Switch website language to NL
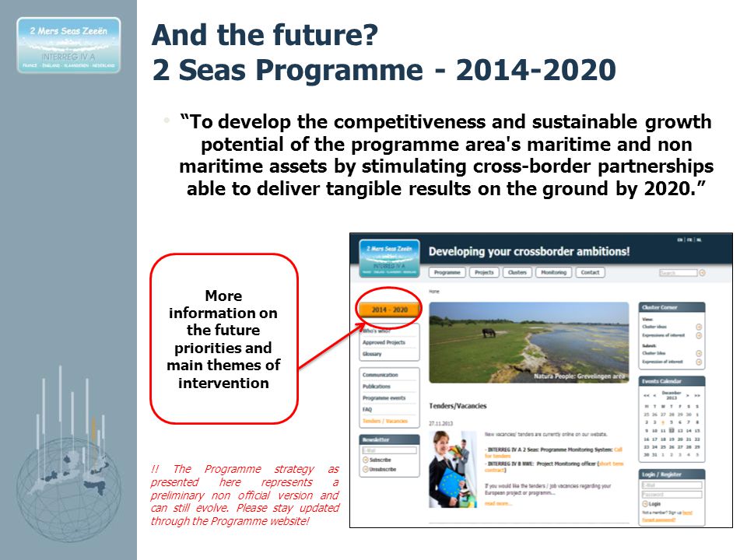The image size is (747, 560). click(x=699, y=240)
